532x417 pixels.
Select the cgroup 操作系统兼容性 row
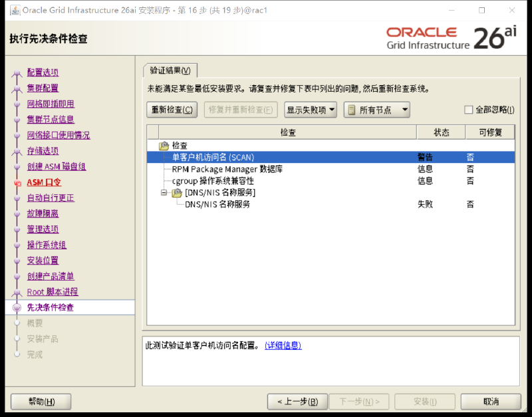point(331,181)
